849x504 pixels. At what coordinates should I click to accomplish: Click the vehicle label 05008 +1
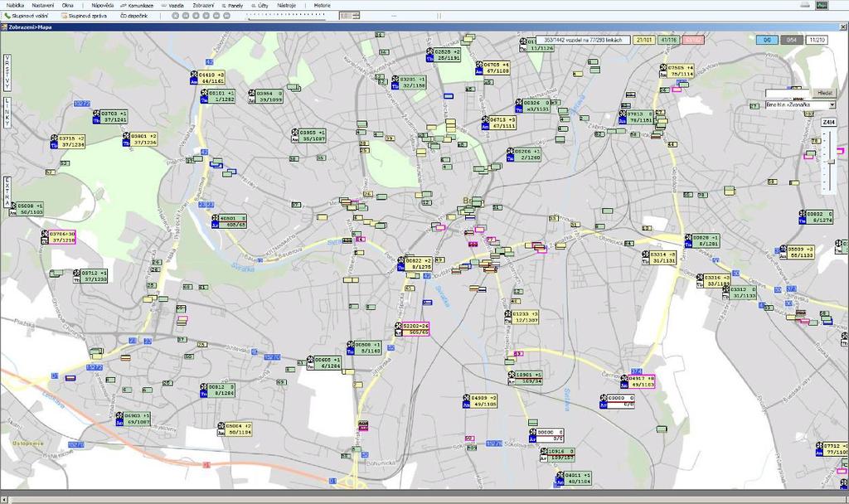click(31, 209)
